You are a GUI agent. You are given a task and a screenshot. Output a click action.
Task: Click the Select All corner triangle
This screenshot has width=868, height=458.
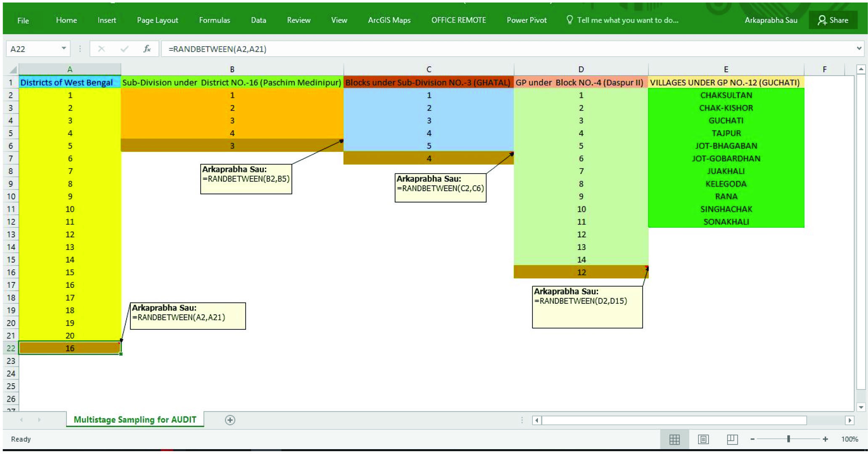(x=13, y=69)
